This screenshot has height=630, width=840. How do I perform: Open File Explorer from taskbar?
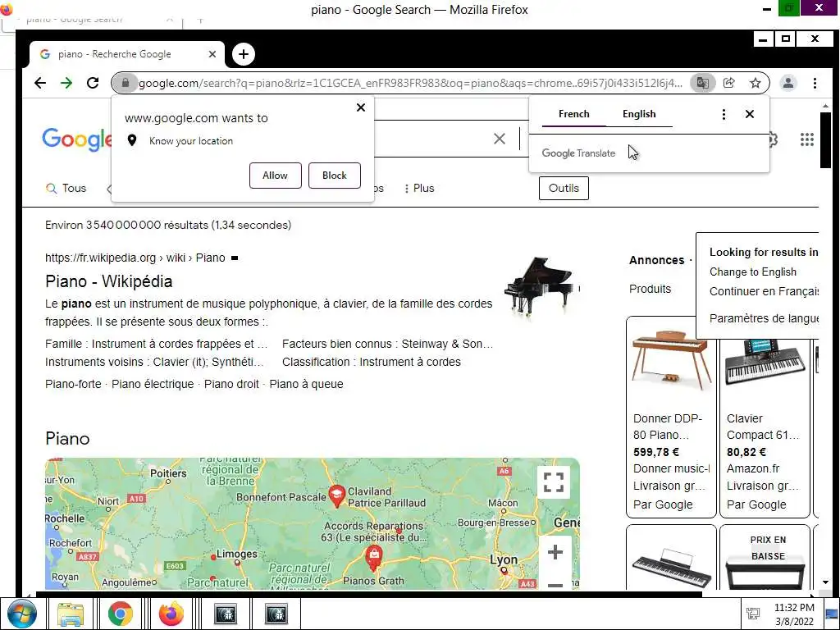click(x=71, y=614)
